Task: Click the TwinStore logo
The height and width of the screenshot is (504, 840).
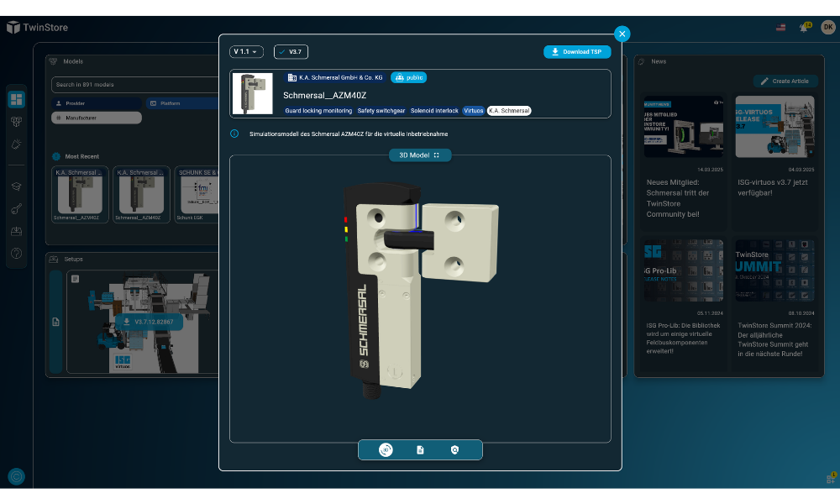Action: point(38,28)
